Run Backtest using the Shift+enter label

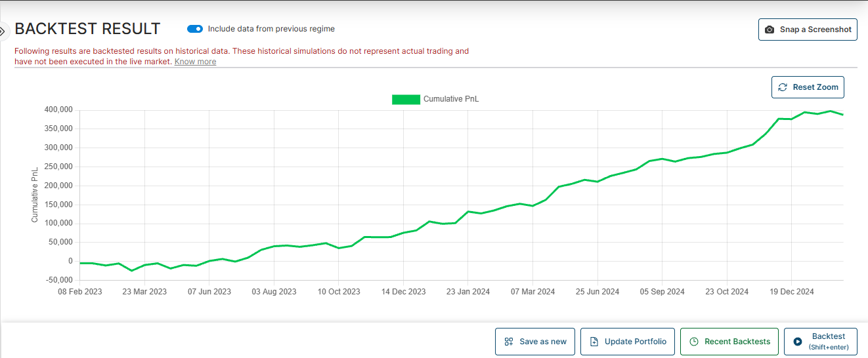tap(828, 348)
